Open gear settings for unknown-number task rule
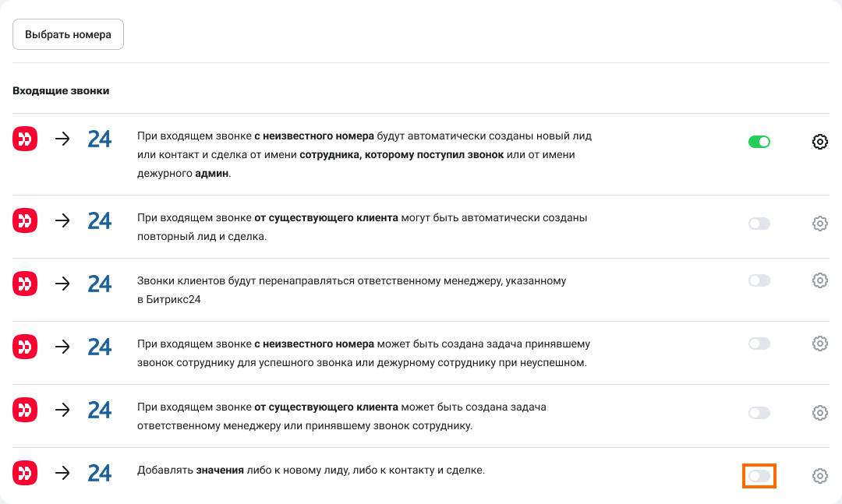 (819, 344)
